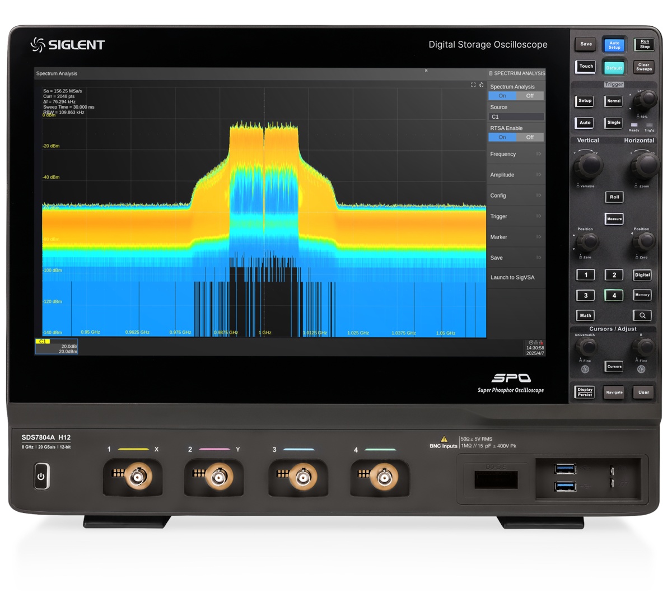Expand the Marker submenu
This screenshot has height=616, width=672.
(516, 237)
